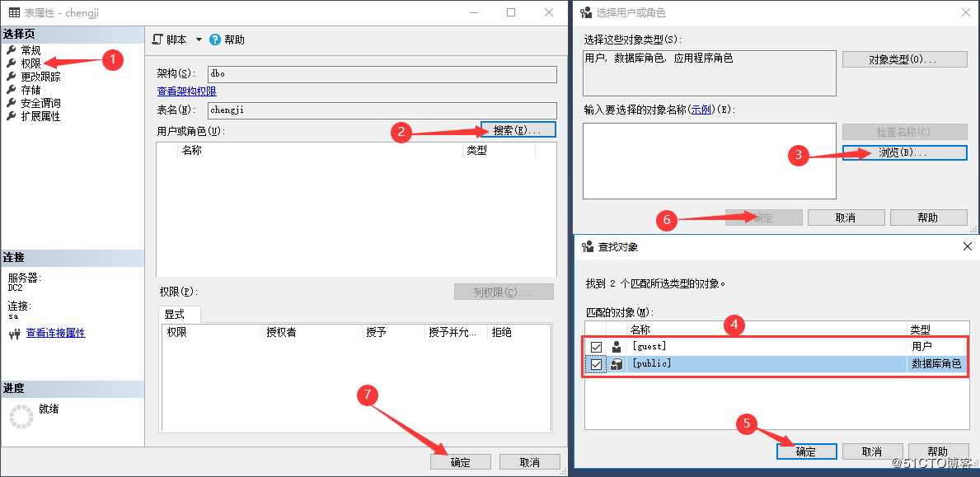
Task: Open the 安全谓词 page in the sidebar
Action: tap(40, 103)
